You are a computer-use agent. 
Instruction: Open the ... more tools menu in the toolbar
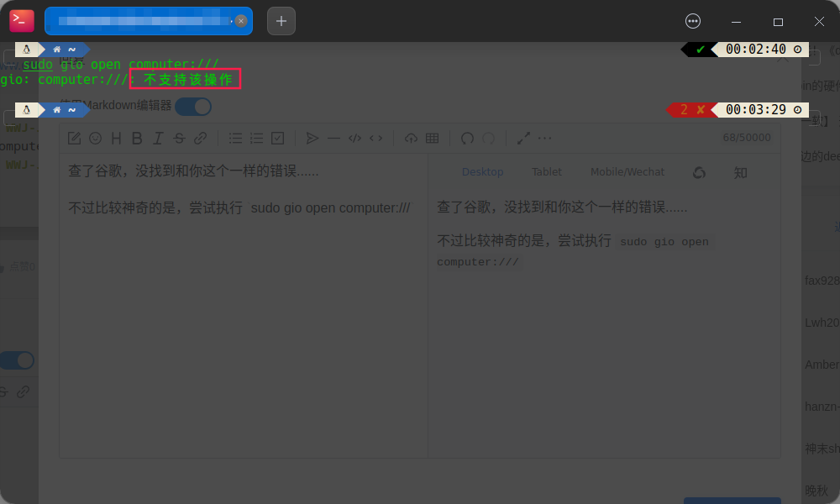[545, 138]
